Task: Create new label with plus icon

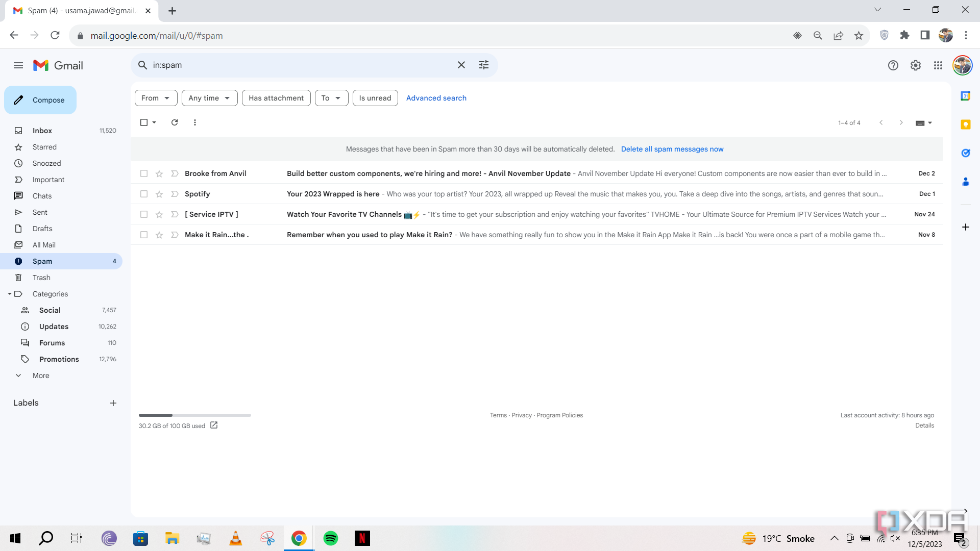Action: tap(113, 403)
